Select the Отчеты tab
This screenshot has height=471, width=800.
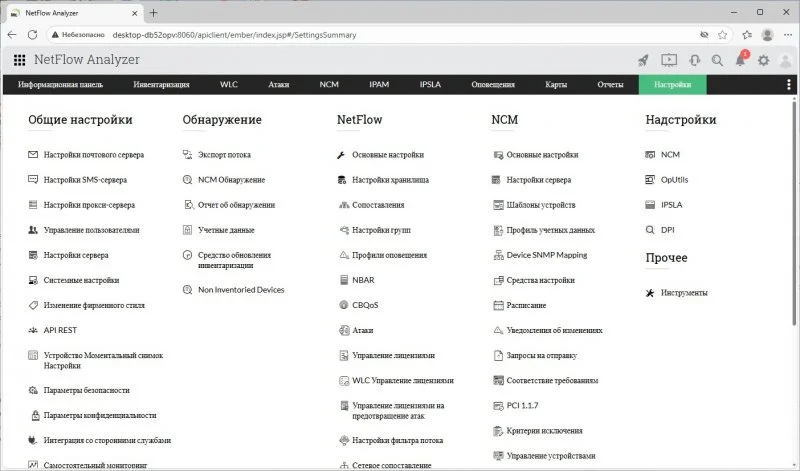(x=610, y=85)
